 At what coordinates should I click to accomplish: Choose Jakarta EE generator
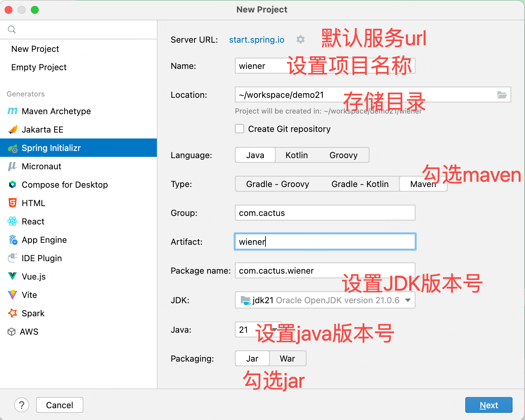[79, 130]
